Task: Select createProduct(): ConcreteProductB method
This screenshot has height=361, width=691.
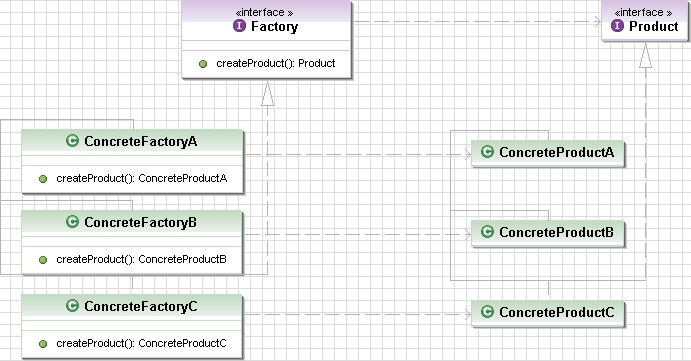Action: coord(141,259)
